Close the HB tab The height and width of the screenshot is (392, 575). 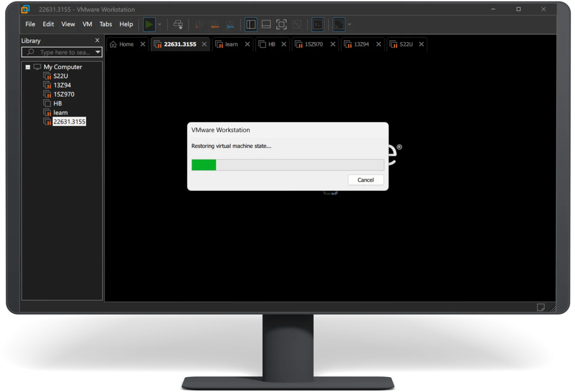point(284,44)
